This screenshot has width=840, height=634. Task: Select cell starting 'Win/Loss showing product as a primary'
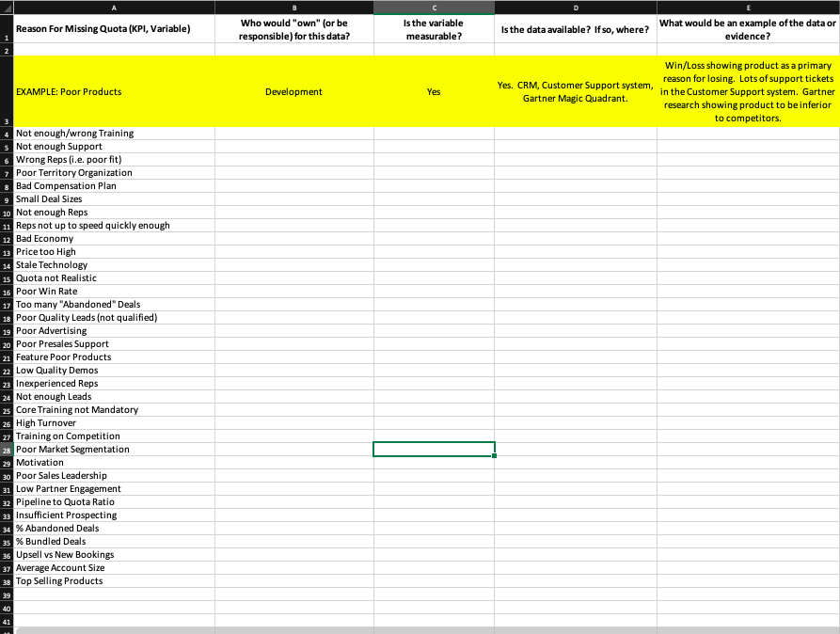point(748,91)
